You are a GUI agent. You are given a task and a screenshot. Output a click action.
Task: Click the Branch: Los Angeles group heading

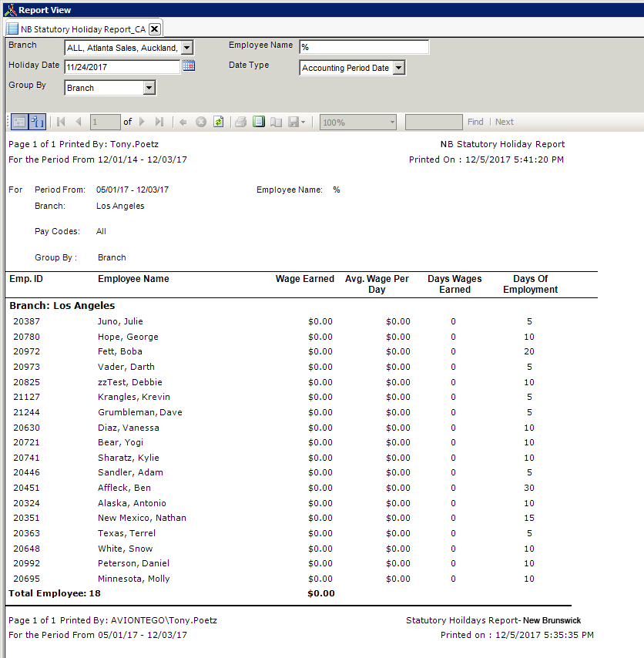pos(62,305)
